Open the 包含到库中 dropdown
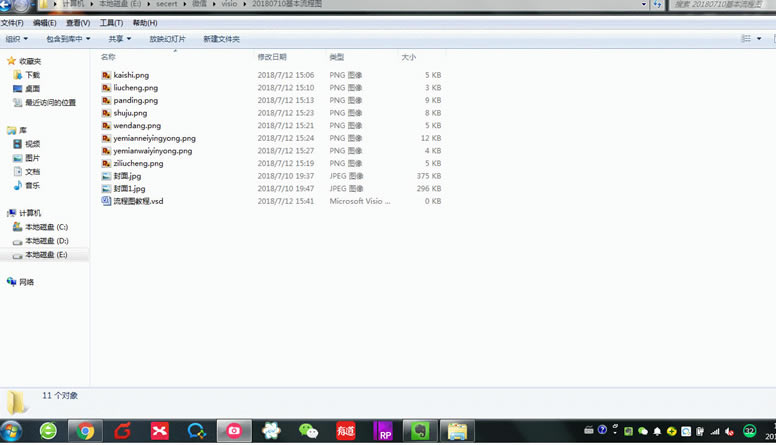Screen dimensions: 776x445 [68, 39]
